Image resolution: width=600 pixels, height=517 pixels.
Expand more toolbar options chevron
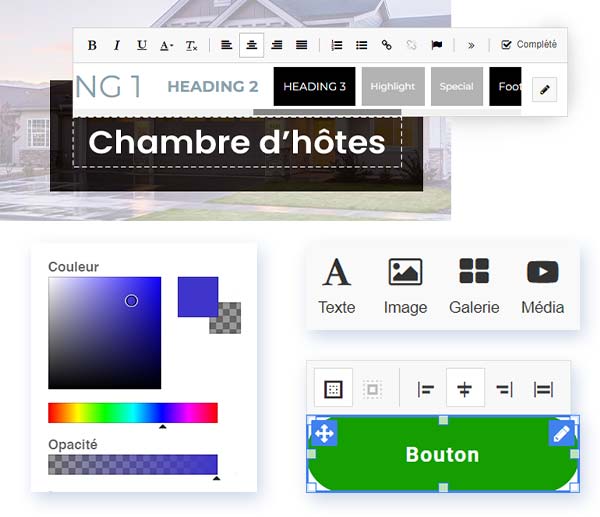coord(471,45)
